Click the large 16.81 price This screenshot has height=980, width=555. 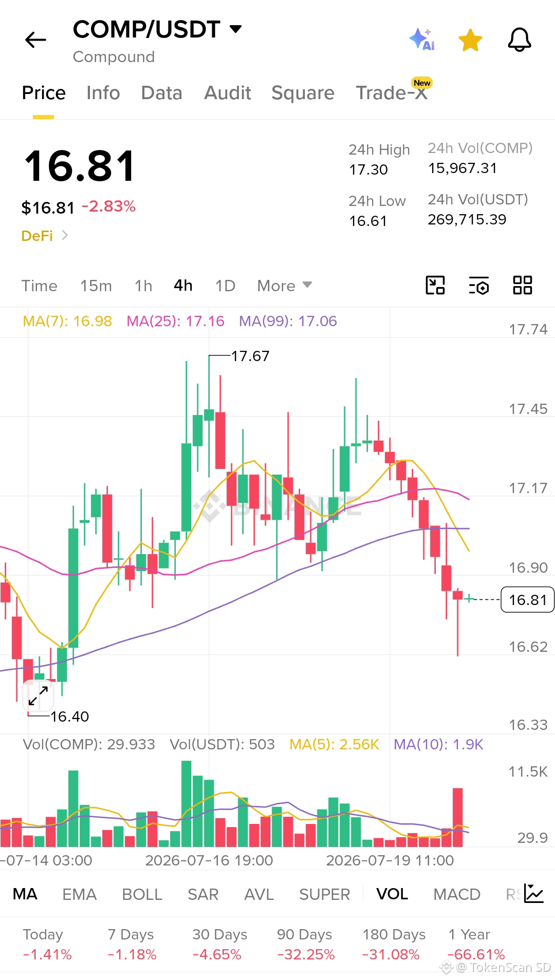[x=80, y=166]
